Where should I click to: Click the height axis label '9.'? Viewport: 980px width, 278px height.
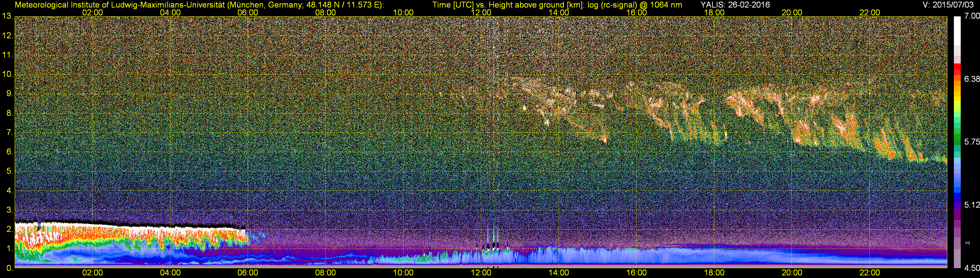9,94
